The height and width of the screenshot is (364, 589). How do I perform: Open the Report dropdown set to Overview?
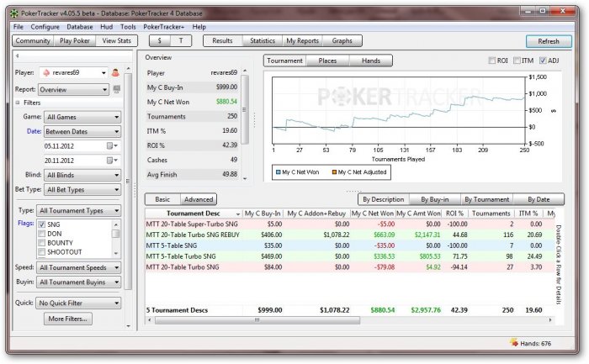tap(74, 90)
